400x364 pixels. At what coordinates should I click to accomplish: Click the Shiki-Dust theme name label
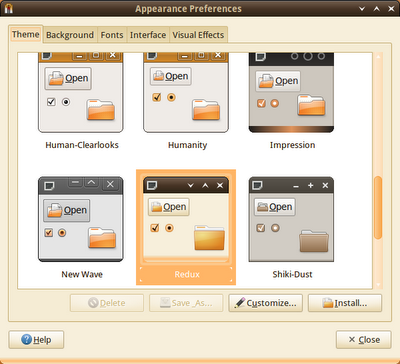(292, 274)
